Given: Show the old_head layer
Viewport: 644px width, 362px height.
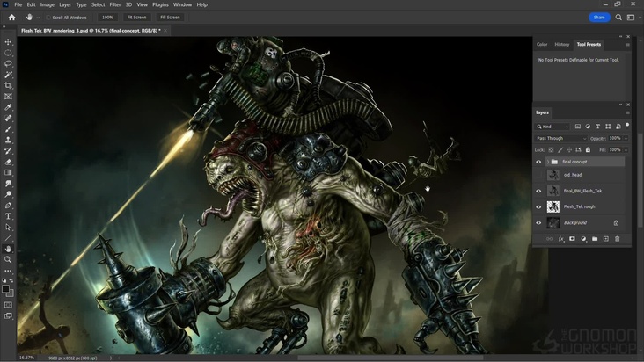Looking at the screenshot, I should 538,175.
